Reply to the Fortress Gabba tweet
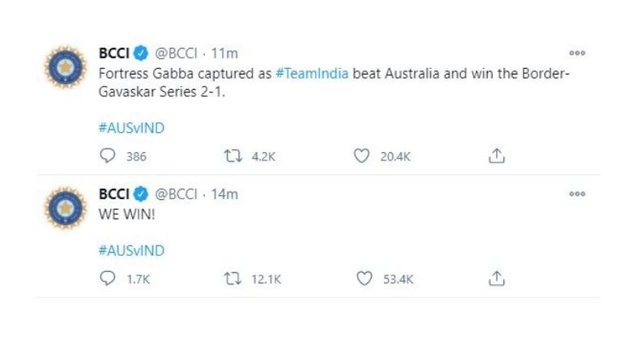644x362 pixels. tap(108, 156)
